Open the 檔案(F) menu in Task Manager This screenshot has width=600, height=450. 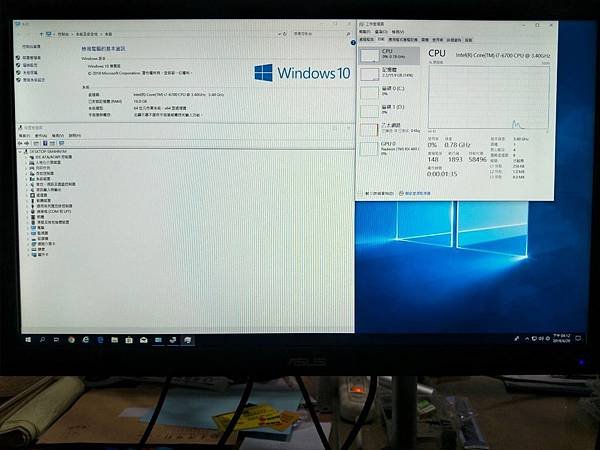tap(365, 32)
